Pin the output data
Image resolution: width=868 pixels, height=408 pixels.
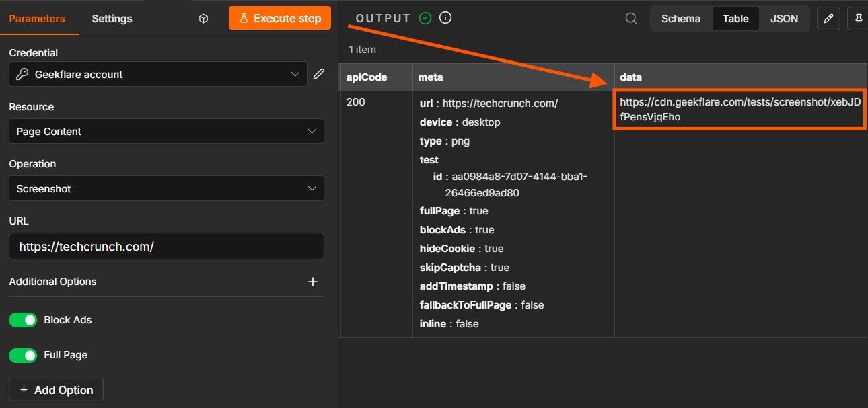pos(859,19)
